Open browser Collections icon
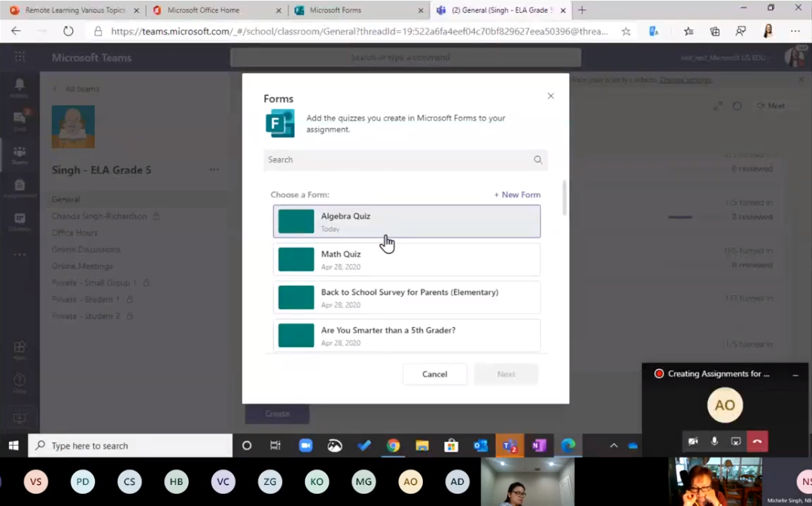The width and height of the screenshot is (812, 506). (715, 32)
